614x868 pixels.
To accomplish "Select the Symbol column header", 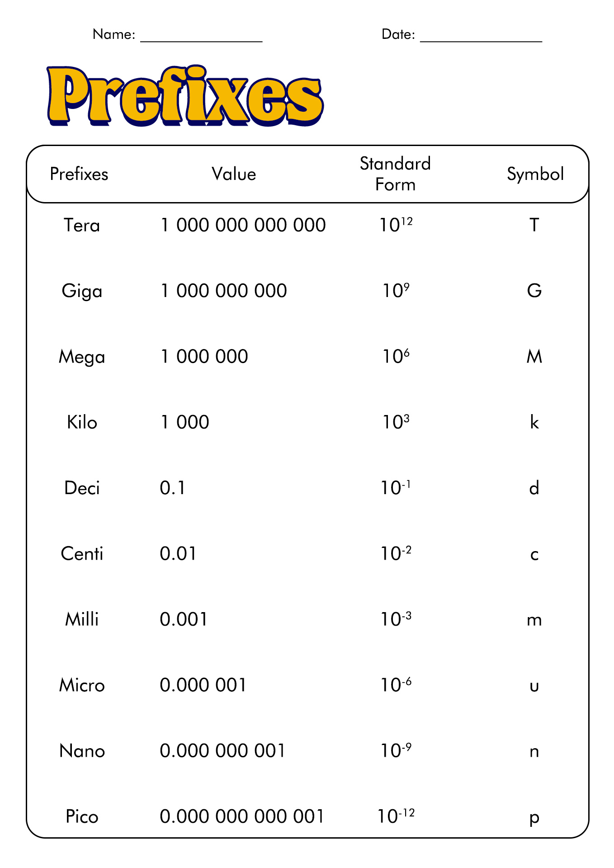I will point(535,175).
